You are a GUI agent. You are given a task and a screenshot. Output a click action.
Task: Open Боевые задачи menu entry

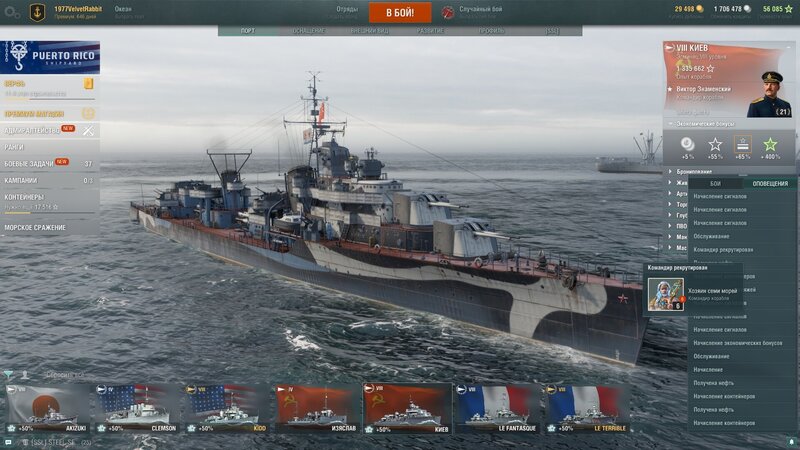tap(49, 164)
